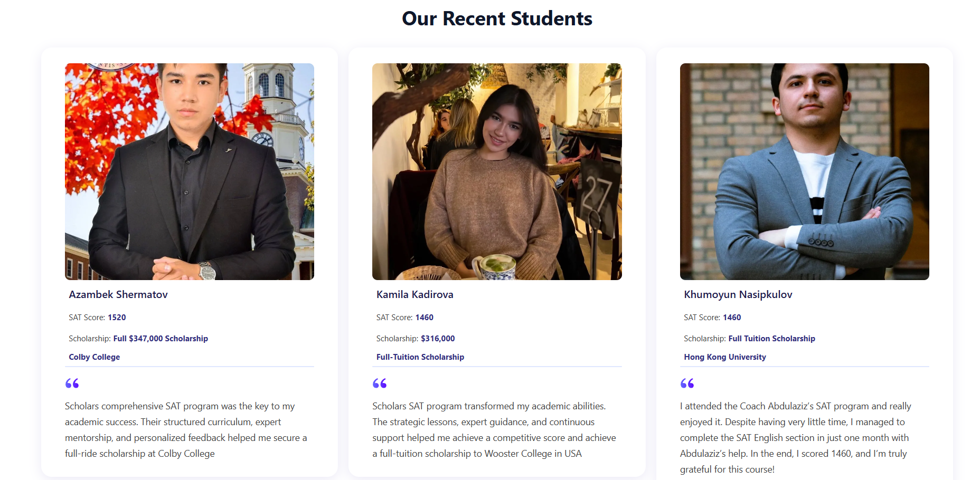Click the quote icon in Azambek's card
The width and height of the screenshot is (980, 480).
click(x=72, y=383)
